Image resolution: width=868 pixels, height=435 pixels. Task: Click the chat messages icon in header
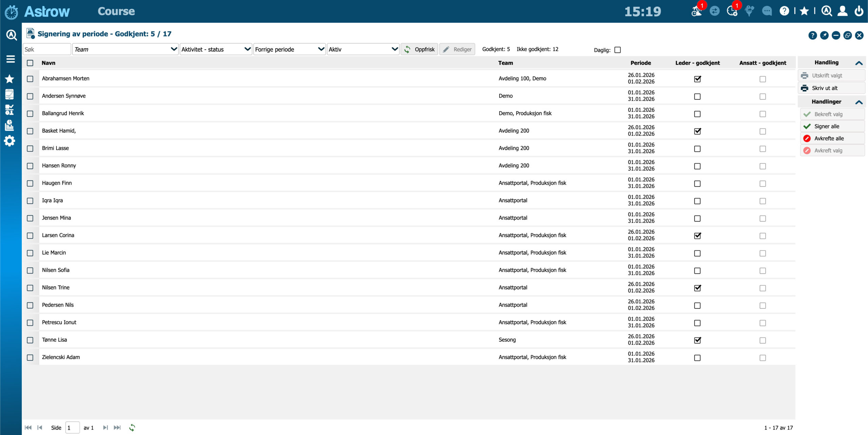(x=767, y=11)
